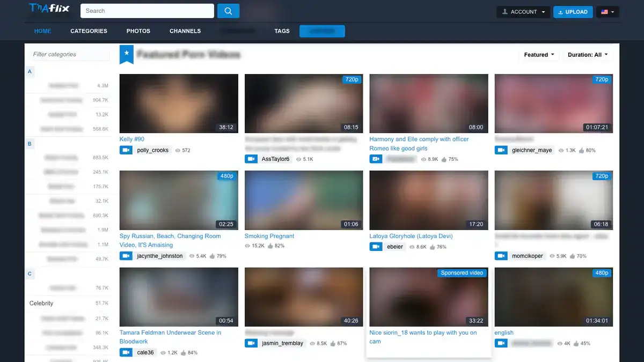Jump to letter B in category index
Viewport: 644px width, 362px height.
pos(30,144)
